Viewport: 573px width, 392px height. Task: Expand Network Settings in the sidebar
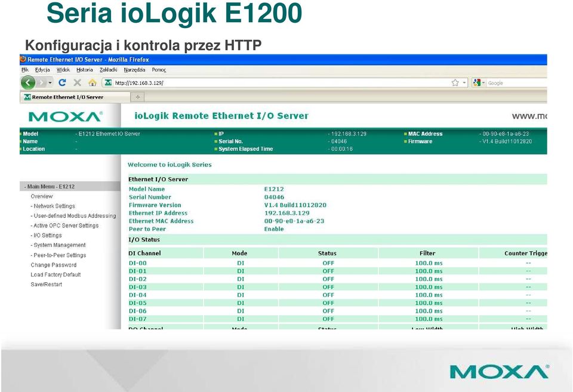(x=54, y=206)
